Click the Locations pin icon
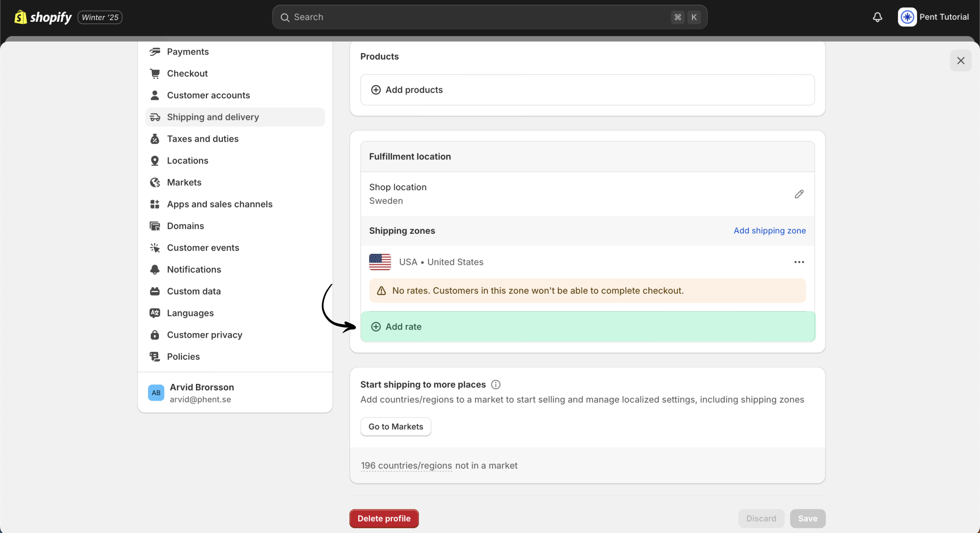This screenshot has height=533, width=980. [x=155, y=161]
